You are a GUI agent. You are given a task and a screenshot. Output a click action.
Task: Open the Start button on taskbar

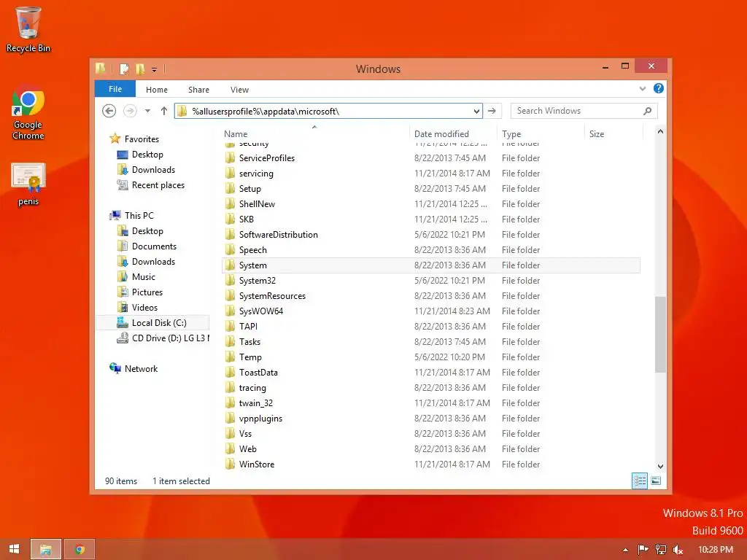click(14, 549)
